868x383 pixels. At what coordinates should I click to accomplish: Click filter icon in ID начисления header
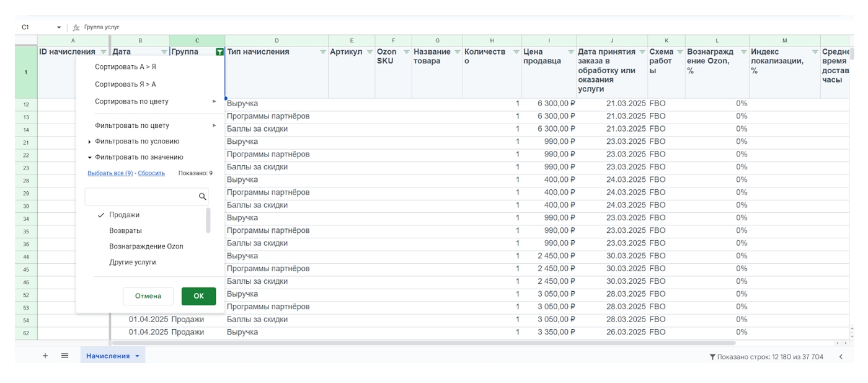(x=104, y=52)
